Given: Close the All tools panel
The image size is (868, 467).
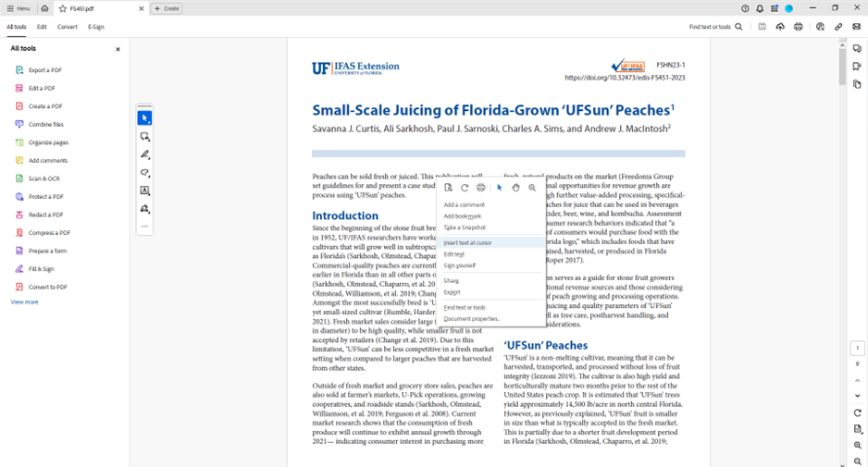Looking at the screenshot, I should [x=118, y=49].
